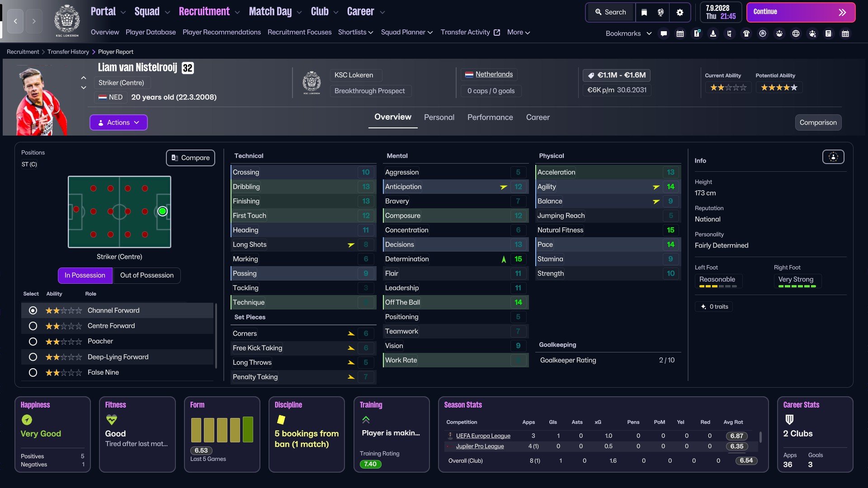Expand the More menu in Recruitment subnav
Image resolution: width=868 pixels, height=488 pixels.
coord(519,32)
